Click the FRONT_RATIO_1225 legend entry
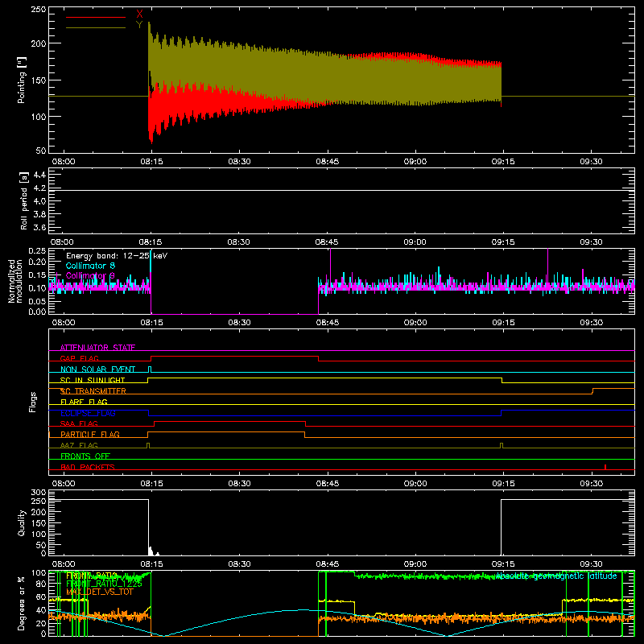Image resolution: width=644 pixels, height=644 pixels. (104, 584)
